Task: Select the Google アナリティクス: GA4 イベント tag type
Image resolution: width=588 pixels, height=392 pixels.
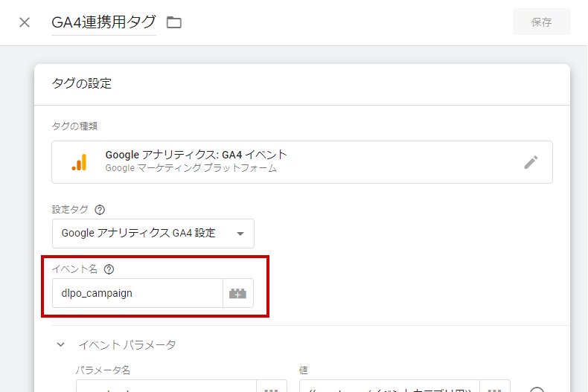Action: [302, 162]
